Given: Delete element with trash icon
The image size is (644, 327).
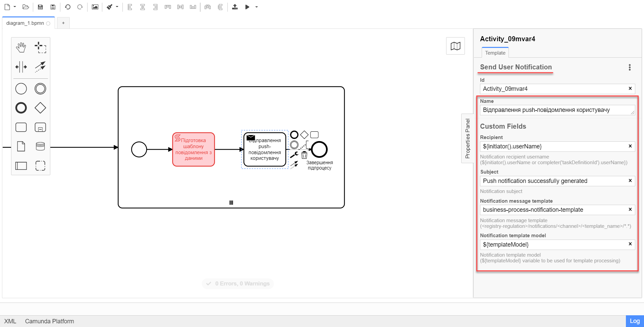Looking at the screenshot, I should [x=304, y=155].
